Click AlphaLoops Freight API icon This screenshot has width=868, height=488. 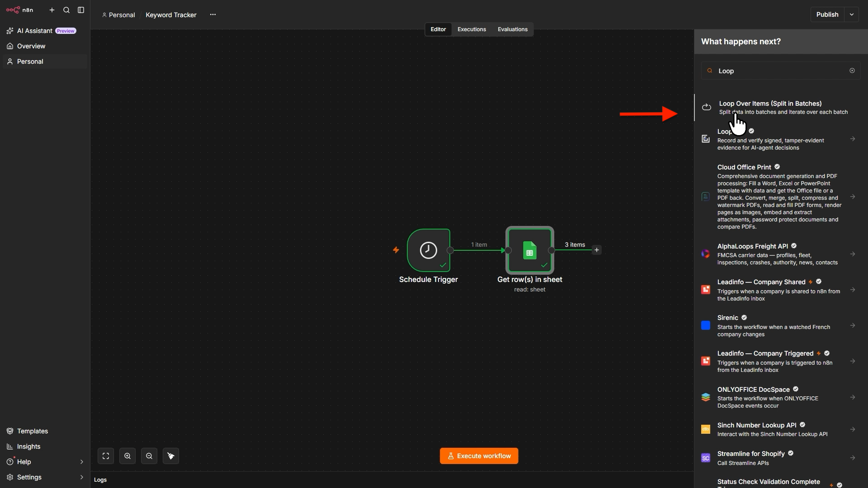click(x=706, y=254)
